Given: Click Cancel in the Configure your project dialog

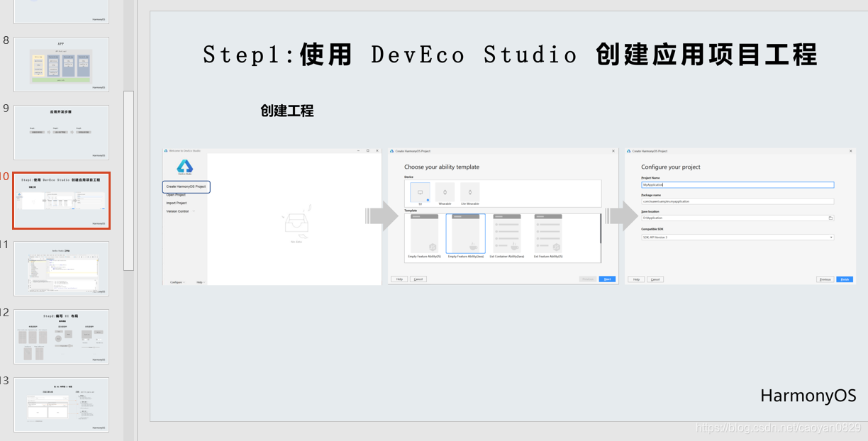Looking at the screenshot, I should [655, 279].
